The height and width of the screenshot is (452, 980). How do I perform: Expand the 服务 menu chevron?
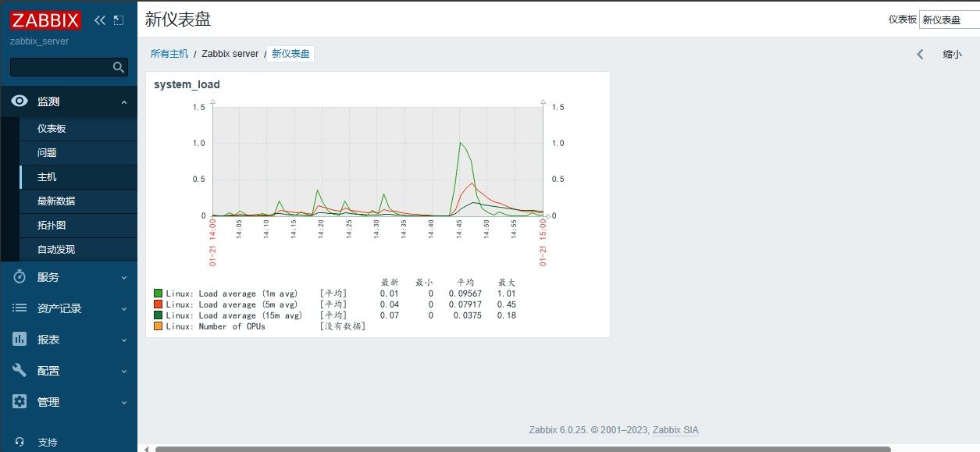123,277
